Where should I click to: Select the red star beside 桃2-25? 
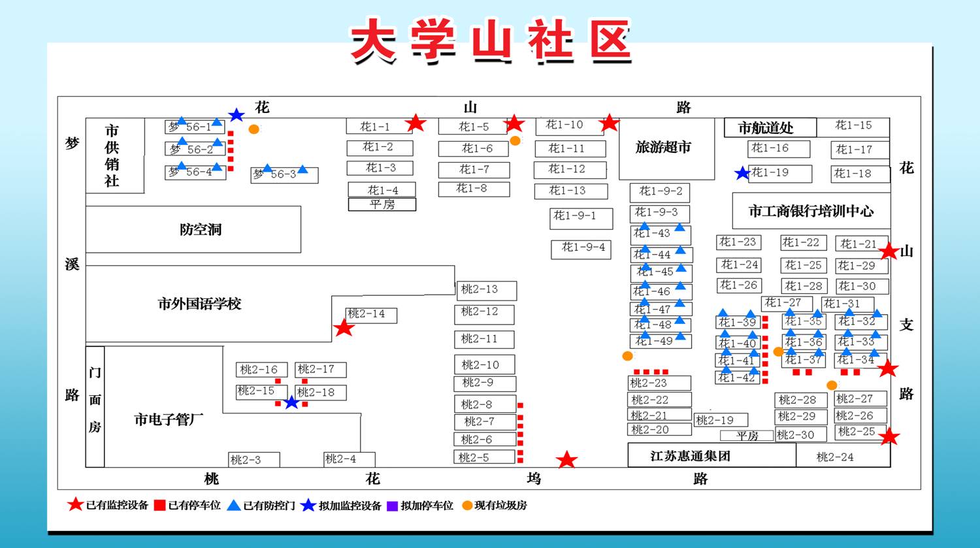click(889, 436)
